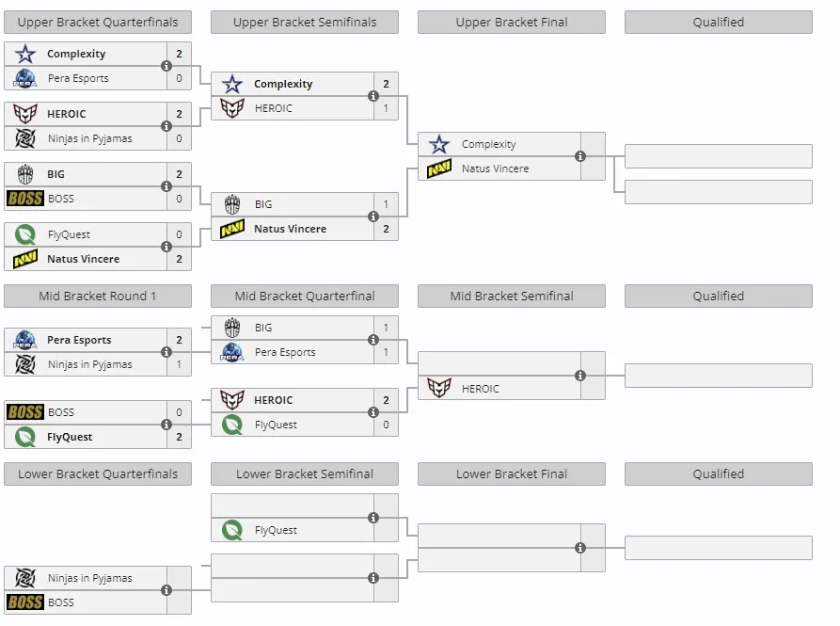This screenshot has height=626, width=840.
Task: Click Natus Vincere logo in Upper Bracket Final
Action: point(439,169)
